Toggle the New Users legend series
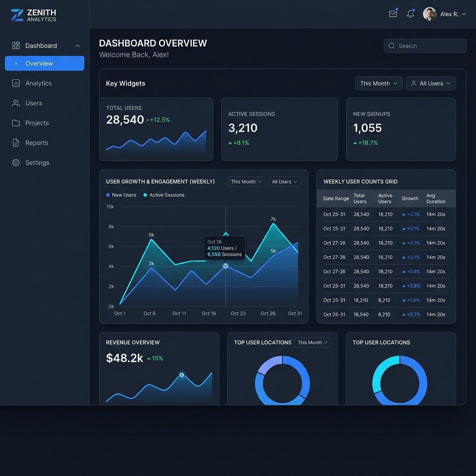Image resolution: width=476 pixels, height=476 pixels. [121, 195]
